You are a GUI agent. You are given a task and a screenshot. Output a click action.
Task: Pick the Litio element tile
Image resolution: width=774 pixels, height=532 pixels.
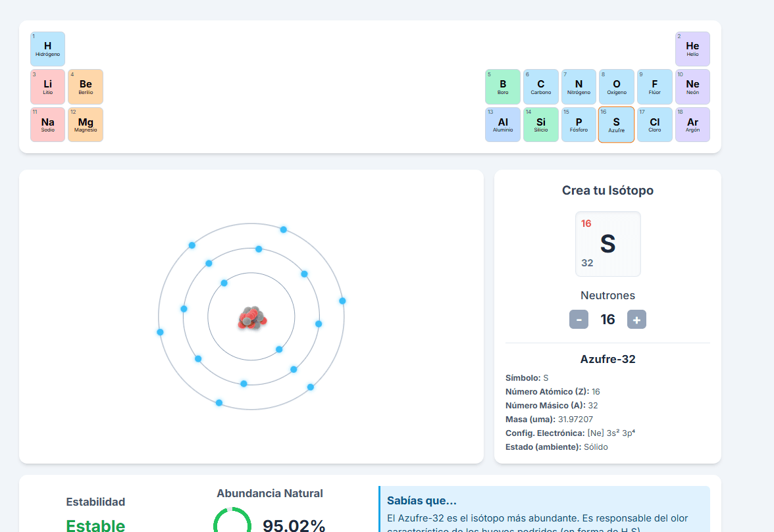[x=47, y=87]
